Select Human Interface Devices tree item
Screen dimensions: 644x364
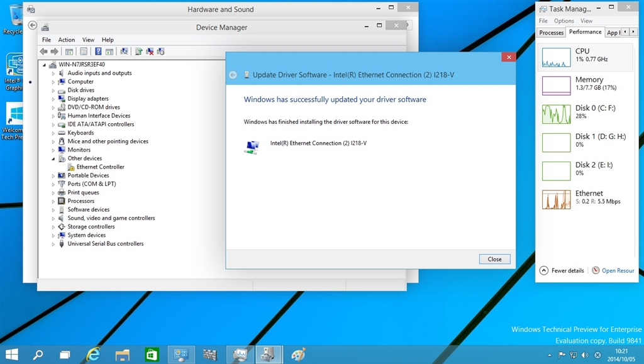click(99, 116)
